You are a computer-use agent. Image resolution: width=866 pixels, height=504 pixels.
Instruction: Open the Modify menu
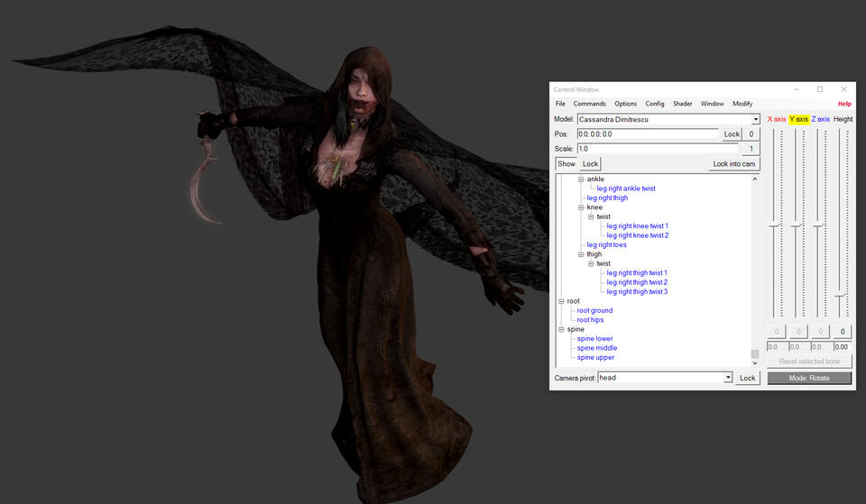pos(742,104)
